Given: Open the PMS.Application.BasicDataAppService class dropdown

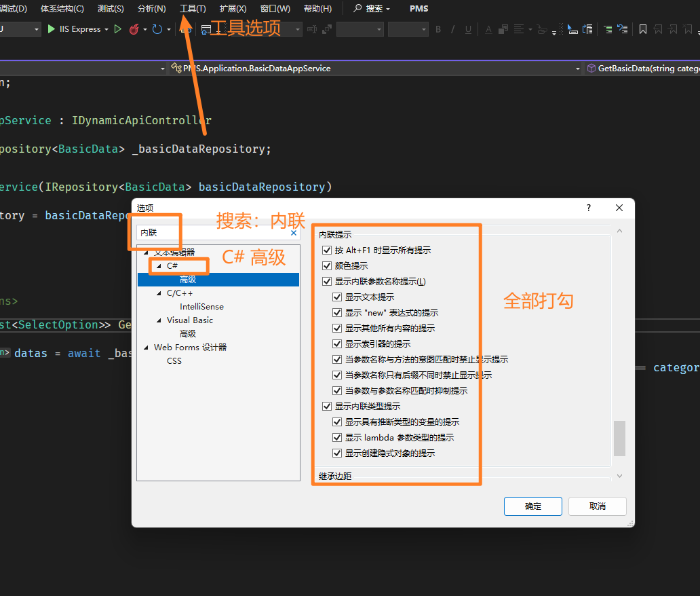Looking at the screenshot, I should tap(578, 69).
